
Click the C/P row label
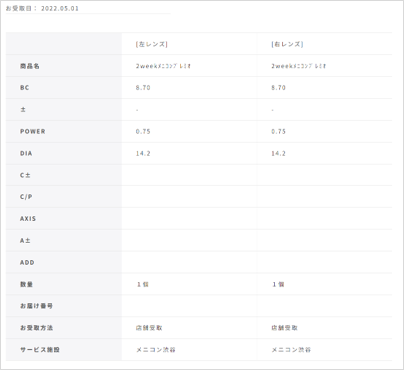point(26,197)
